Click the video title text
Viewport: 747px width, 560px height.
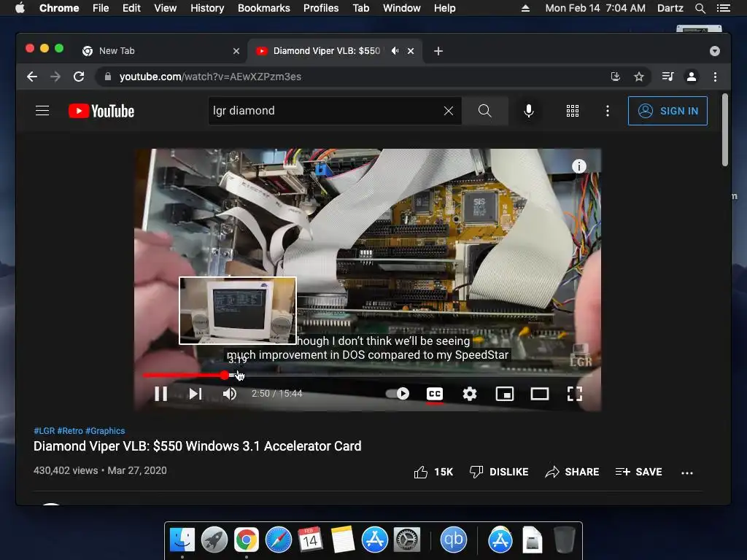click(x=197, y=446)
